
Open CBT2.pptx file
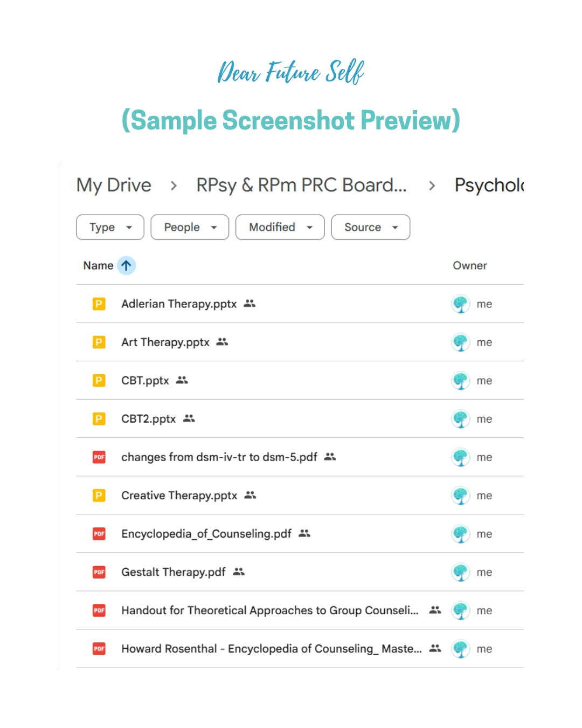[x=148, y=419]
